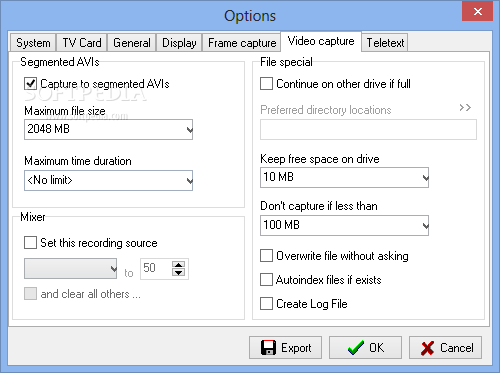Screen dimensions: 500x373
Task: Increase mixer volume with up spinner arrow
Action: (x=179, y=265)
